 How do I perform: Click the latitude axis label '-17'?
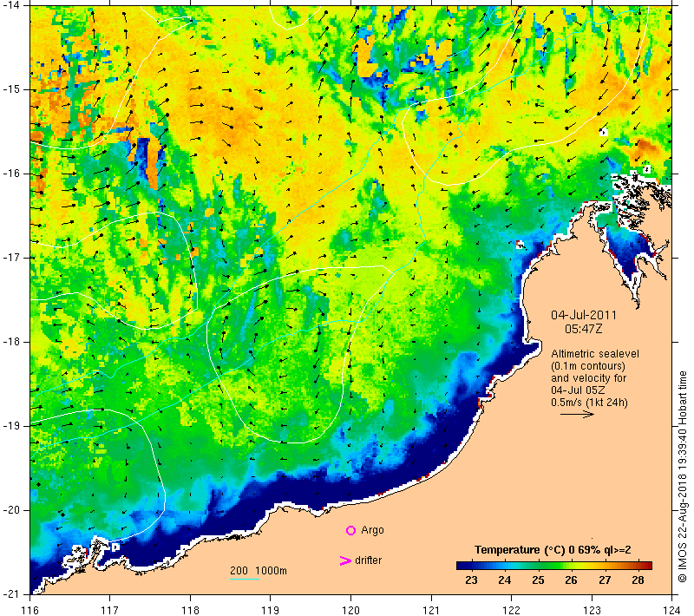pyautogui.click(x=11, y=258)
